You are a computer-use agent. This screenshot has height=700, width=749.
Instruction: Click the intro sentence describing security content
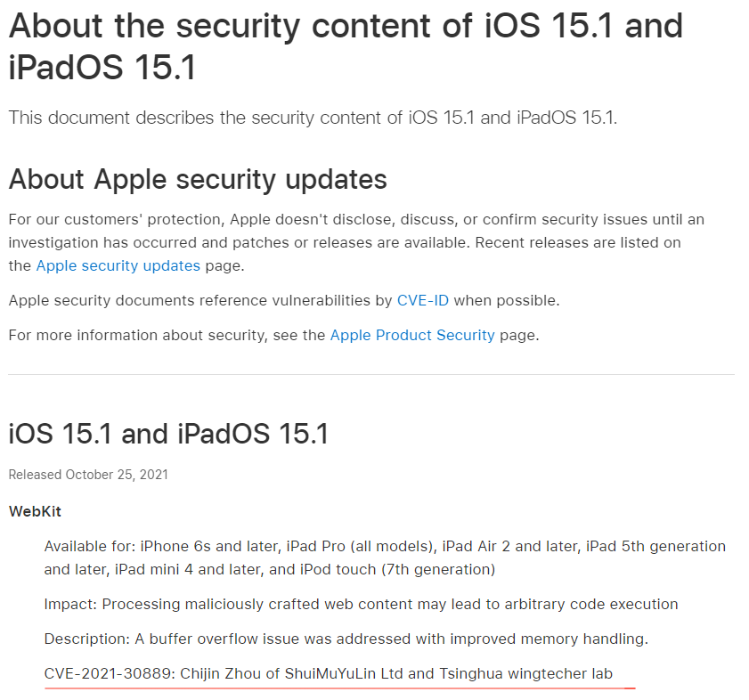(x=313, y=118)
